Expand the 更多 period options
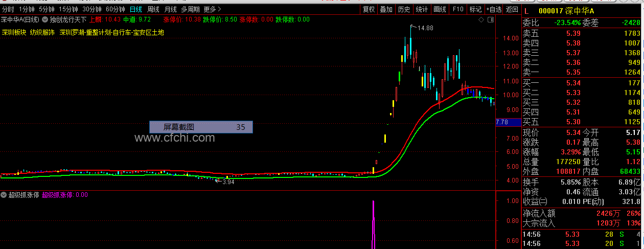 pos(213,9)
